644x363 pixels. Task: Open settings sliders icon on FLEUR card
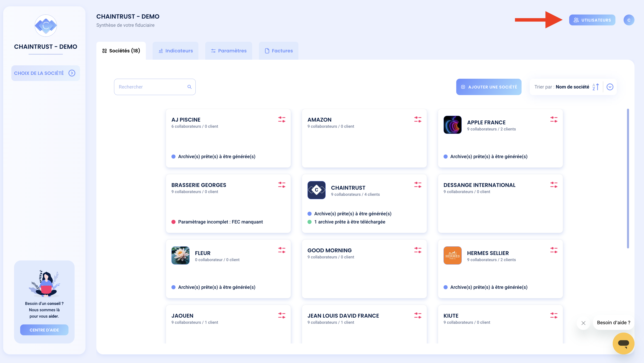[x=281, y=250]
